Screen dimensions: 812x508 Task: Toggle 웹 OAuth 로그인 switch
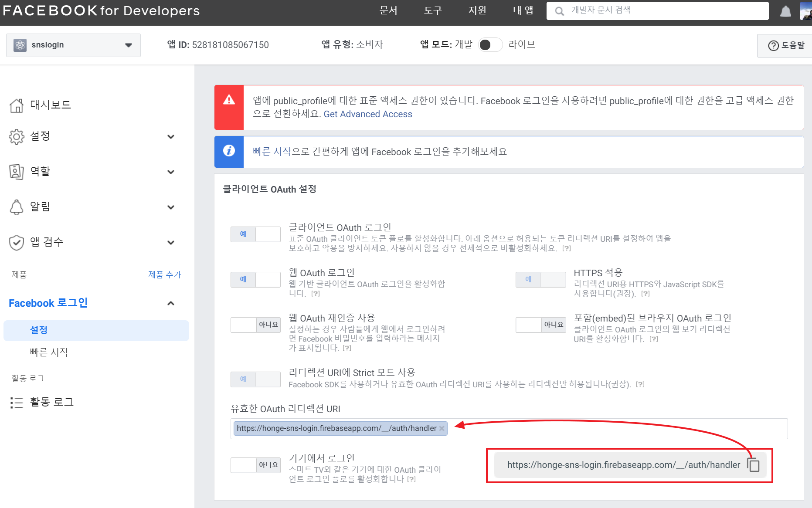[255, 280]
